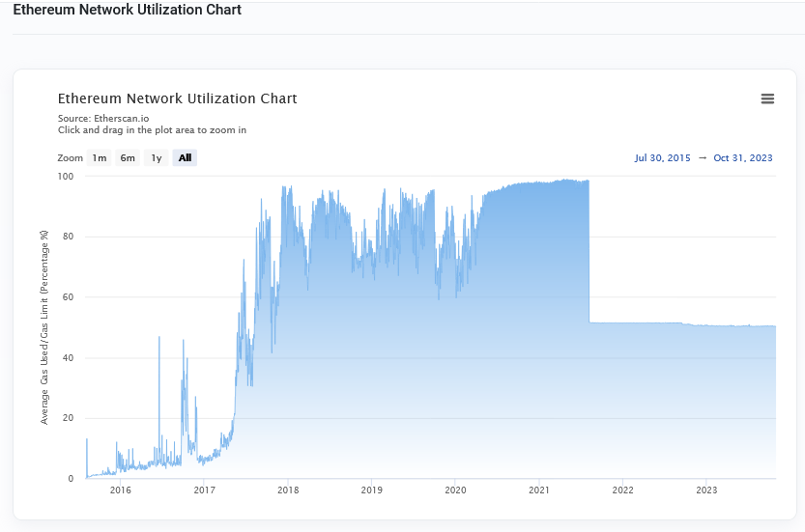
Task: Choose the All zoom range
Action: click(x=185, y=158)
